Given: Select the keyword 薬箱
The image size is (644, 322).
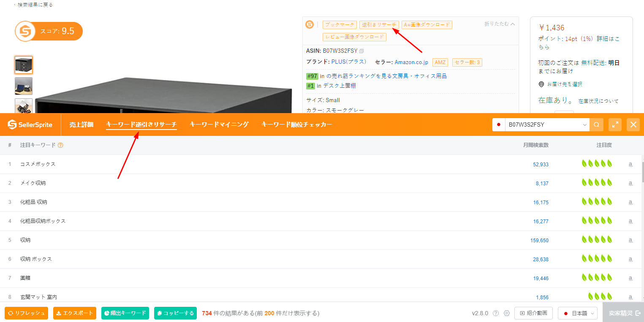Looking at the screenshot, I should [x=25, y=278].
